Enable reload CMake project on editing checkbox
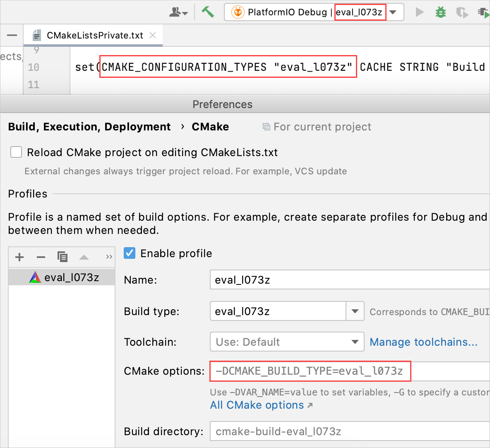 tap(16, 152)
